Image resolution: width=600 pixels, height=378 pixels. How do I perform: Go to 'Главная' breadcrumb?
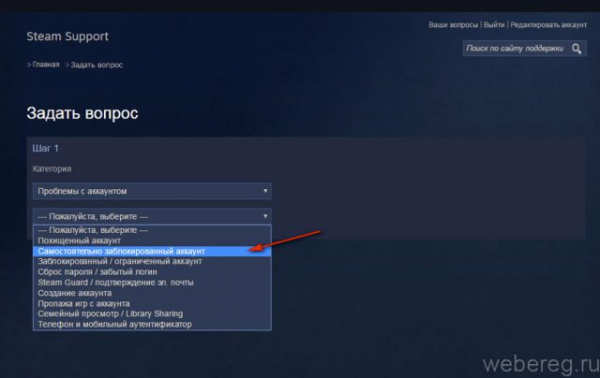point(46,64)
